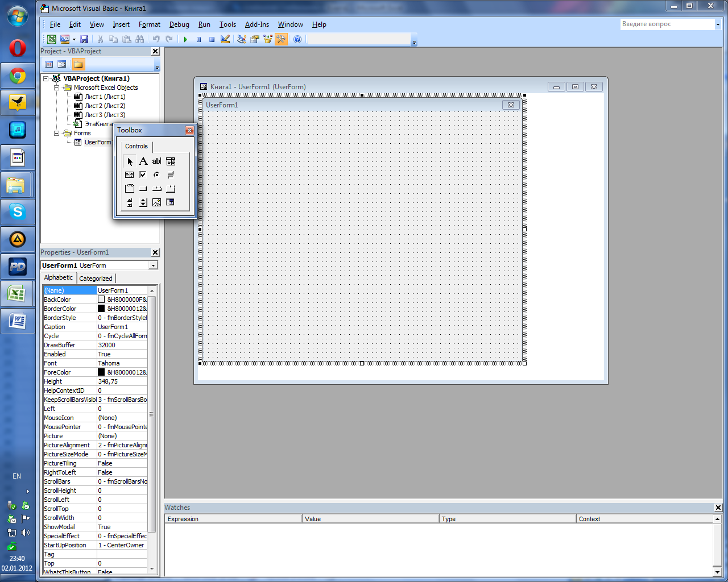728x582 pixels.
Task: Open the Add-Ins menu
Action: (x=257, y=24)
